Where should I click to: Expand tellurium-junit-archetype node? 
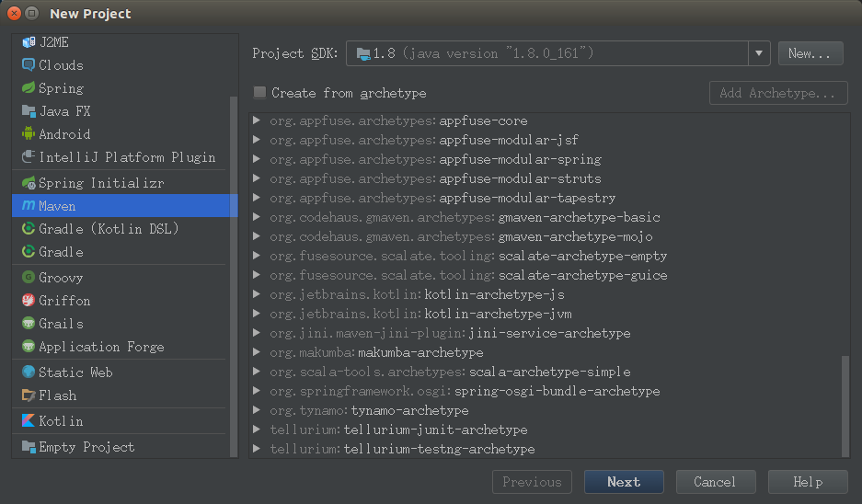[x=257, y=430]
